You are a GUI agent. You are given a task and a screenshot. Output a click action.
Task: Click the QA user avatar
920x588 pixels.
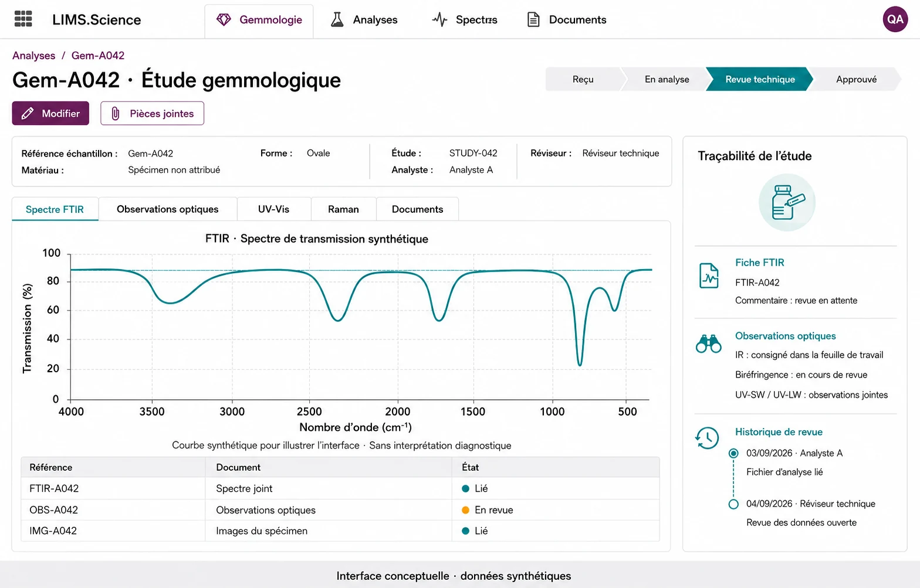[x=895, y=19]
